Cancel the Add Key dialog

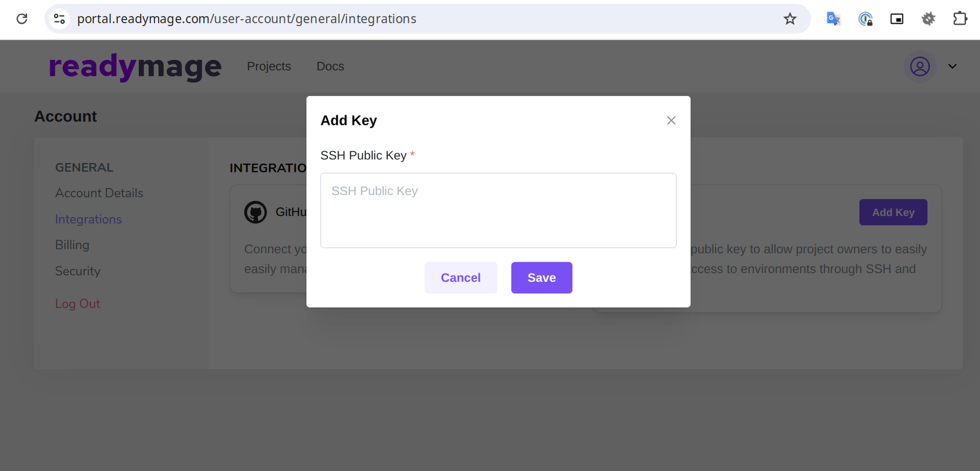click(461, 278)
